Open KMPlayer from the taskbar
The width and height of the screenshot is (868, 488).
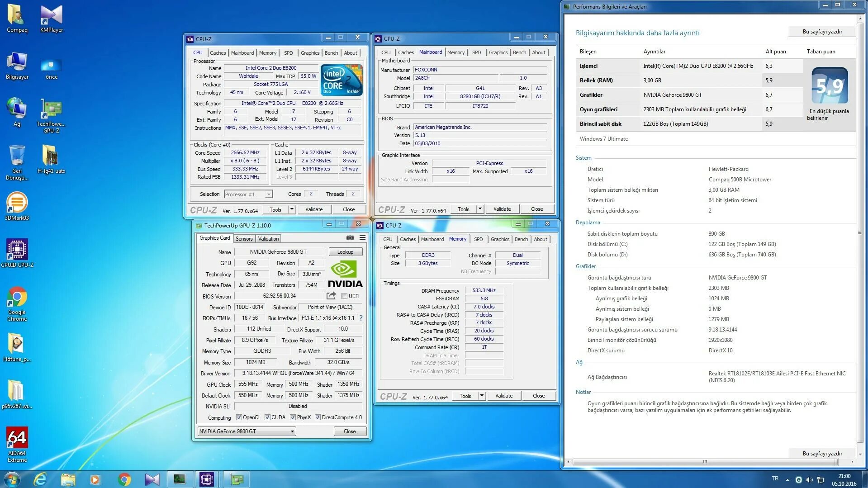pyautogui.click(x=152, y=479)
